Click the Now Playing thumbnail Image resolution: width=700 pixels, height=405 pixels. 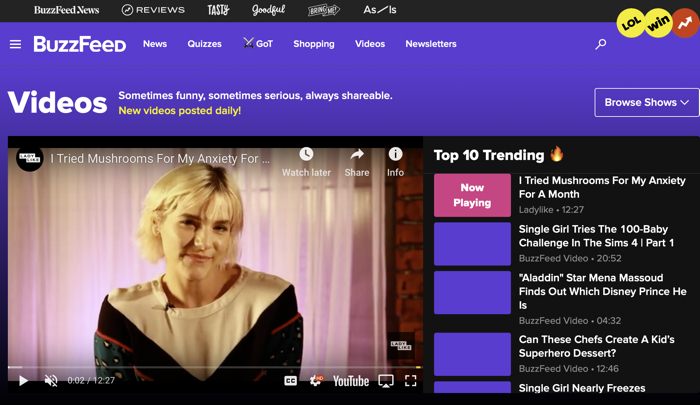coord(472,195)
